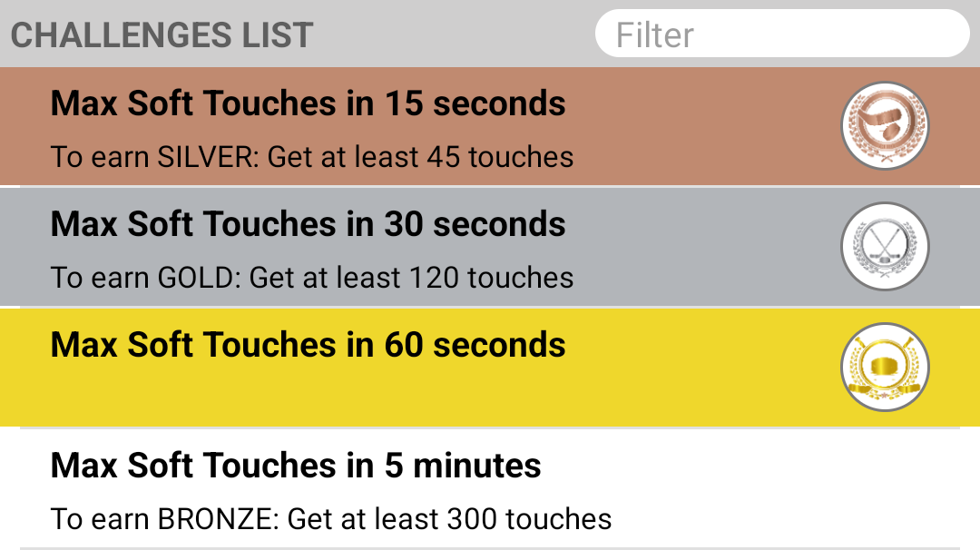Click the word 'Filter' placeholder text

click(x=655, y=35)
